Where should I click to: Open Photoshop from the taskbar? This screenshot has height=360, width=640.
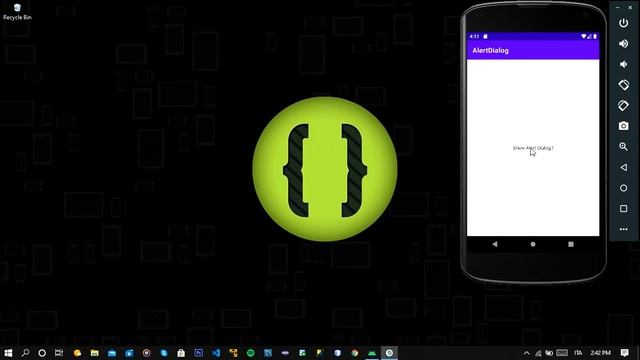[199, 353]
